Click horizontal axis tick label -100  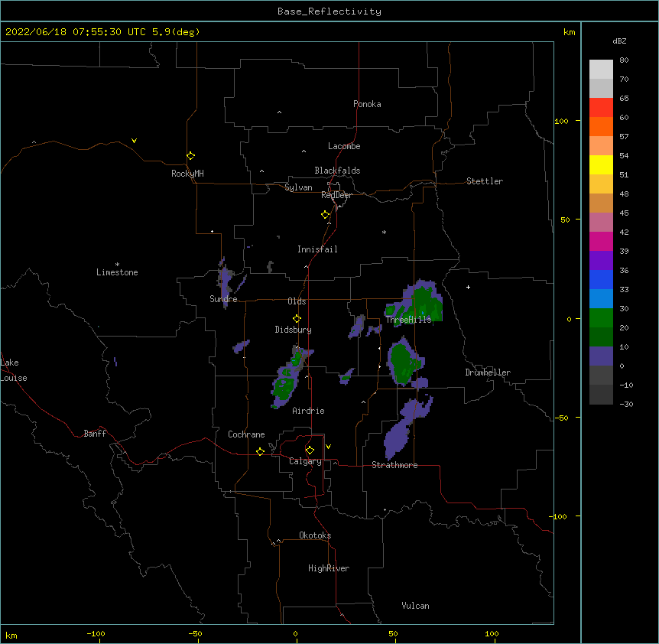point(96,633)
